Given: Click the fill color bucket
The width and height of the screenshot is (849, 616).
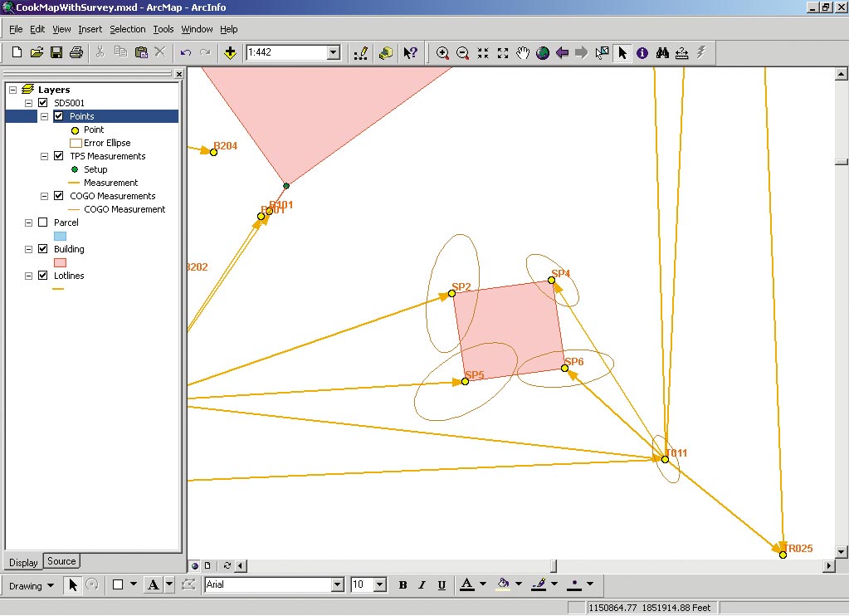Looking at the screenshot, I should [x=503, y=584].
